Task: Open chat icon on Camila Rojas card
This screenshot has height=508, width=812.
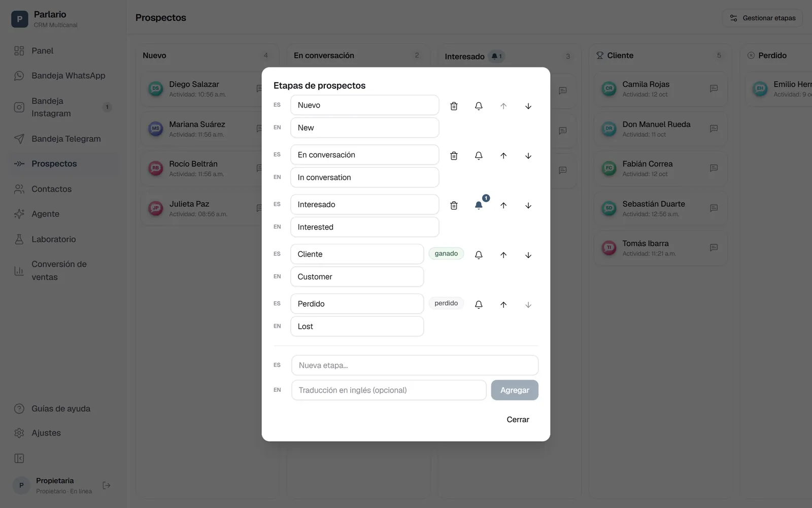Action: point(714,89)
